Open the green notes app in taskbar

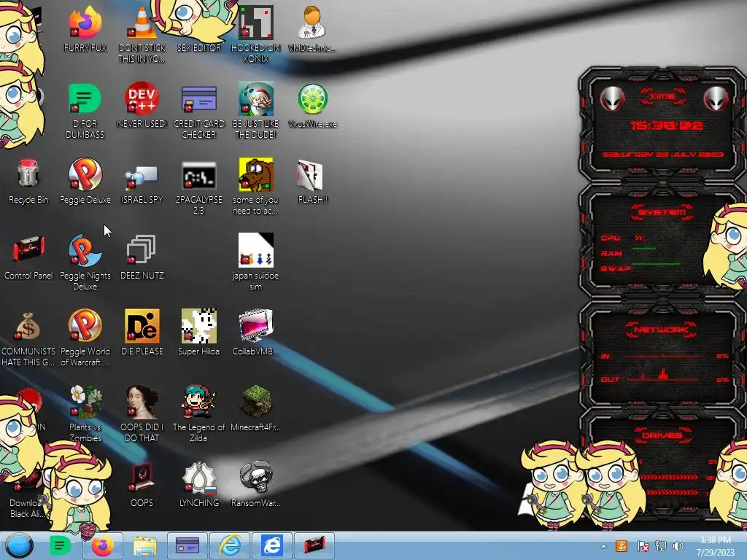pyautogui.click(x=61, y=545)
